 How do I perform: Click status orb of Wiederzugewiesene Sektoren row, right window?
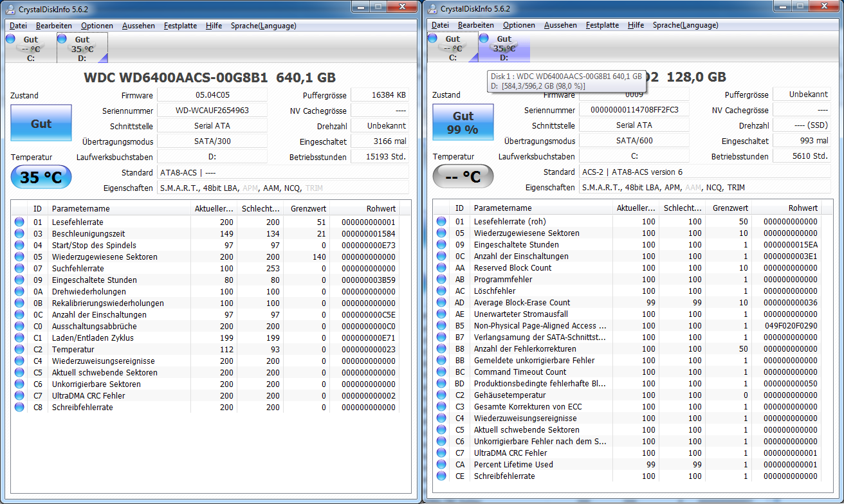click(x=441, y=233)
